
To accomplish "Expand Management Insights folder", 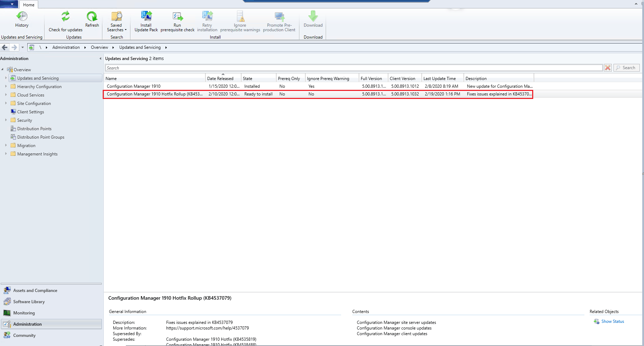I will [6, 154].
